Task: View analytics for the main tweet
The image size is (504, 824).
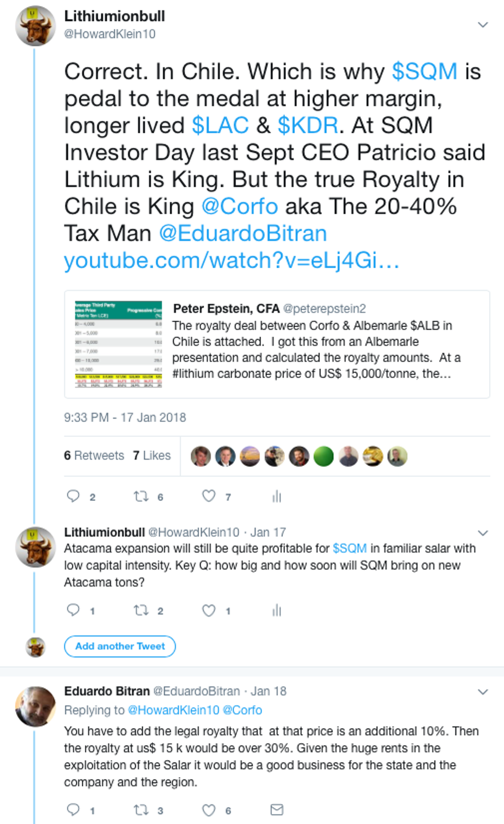Action: (277, 496)
